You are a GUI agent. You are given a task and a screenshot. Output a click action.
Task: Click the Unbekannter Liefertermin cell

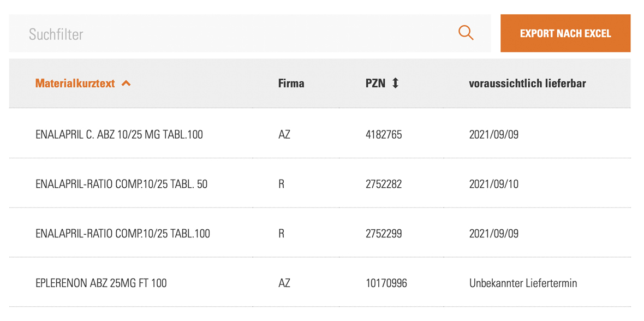523,283
